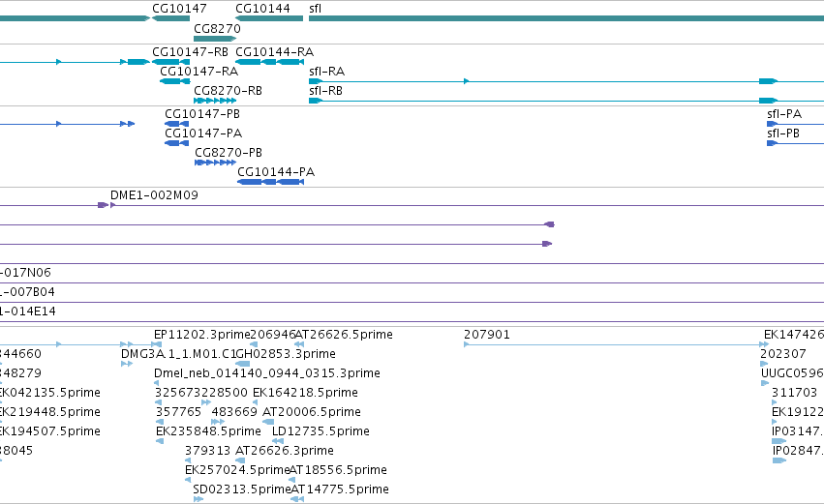Image resolution: width=824 pixels, height=504 pixels.
Task: Click the BAC label ending in 007B04
Action: pos(27,292)
